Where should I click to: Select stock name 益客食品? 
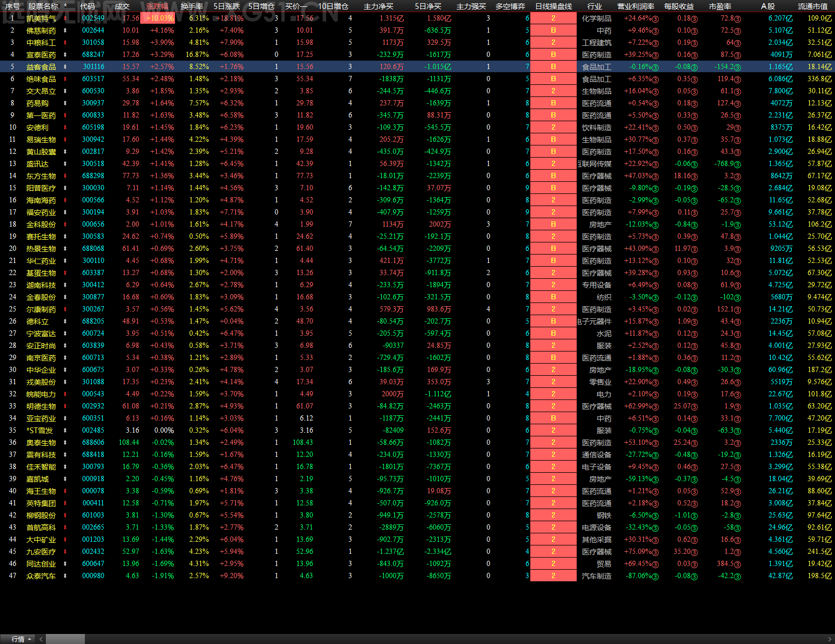tap(41, 67)
